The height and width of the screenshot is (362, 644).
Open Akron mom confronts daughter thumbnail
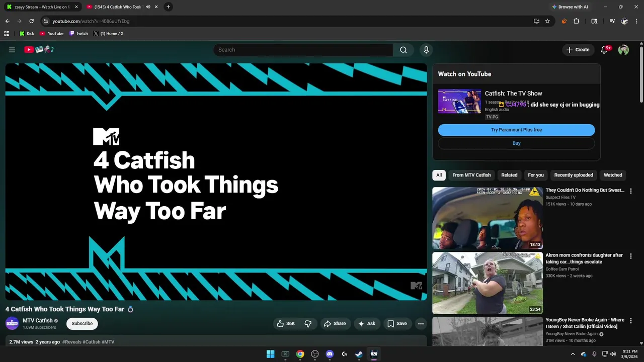click(x=488, y=283)
